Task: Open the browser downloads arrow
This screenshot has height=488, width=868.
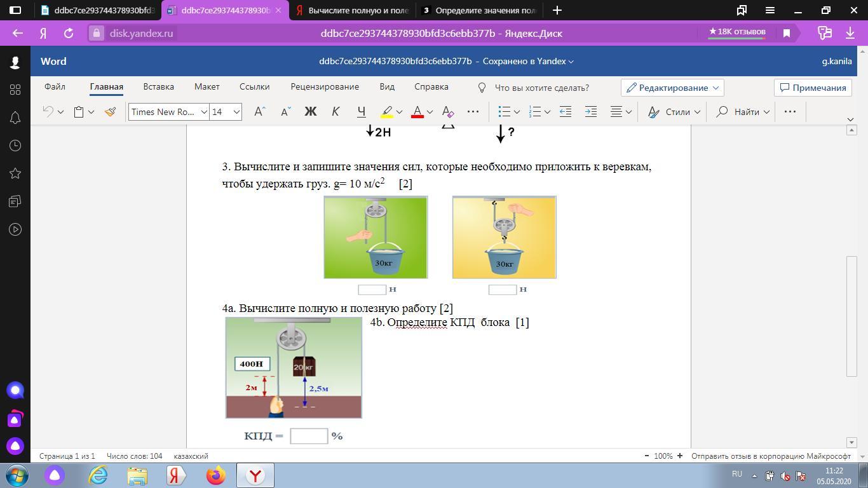Action: (x=850, y=33)
